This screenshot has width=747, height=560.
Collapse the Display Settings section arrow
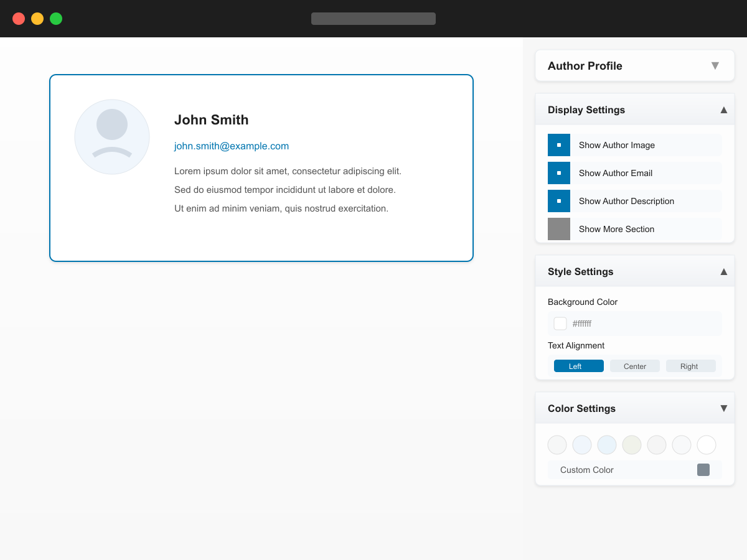[x=724, y=110]
